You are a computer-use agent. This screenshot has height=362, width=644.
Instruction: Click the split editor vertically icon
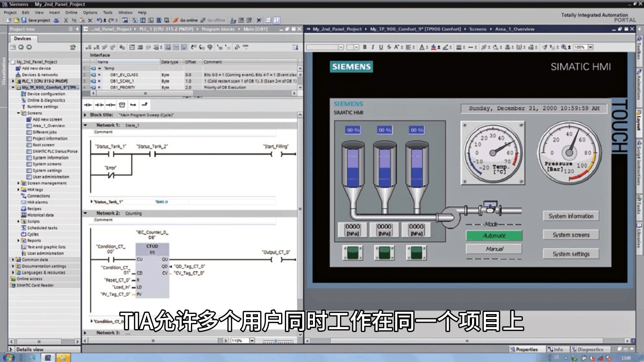click(277, 20)
